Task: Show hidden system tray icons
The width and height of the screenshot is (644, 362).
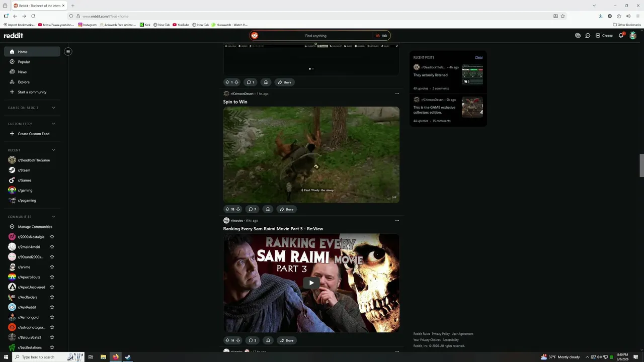Action: [587, 357]
